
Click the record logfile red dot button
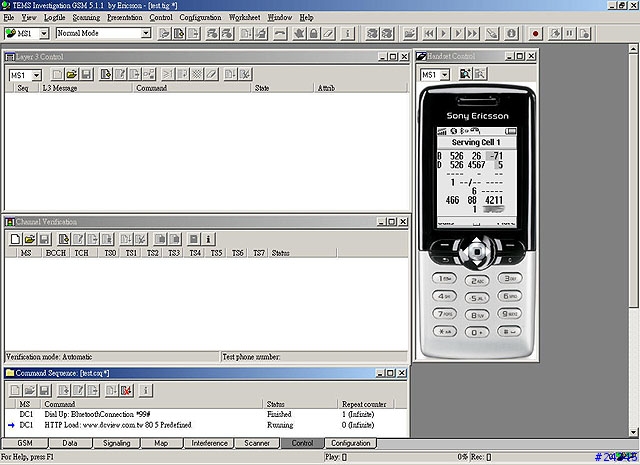click(535, 33)
